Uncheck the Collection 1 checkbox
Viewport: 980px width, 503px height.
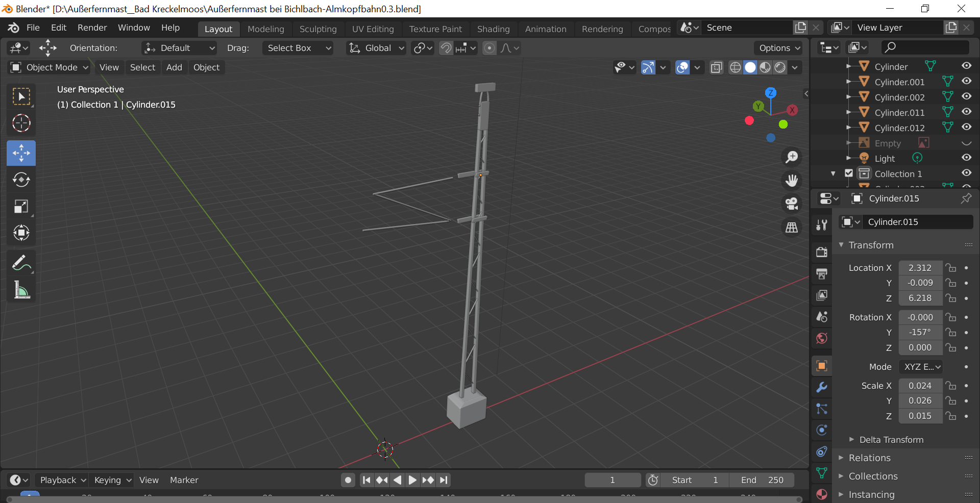point(849,173)
